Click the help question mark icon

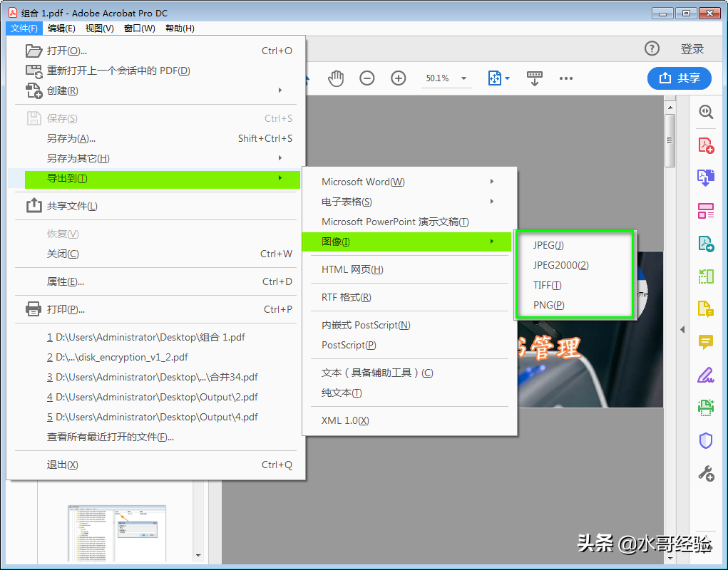pyautogui.click(x=652, y=48)
